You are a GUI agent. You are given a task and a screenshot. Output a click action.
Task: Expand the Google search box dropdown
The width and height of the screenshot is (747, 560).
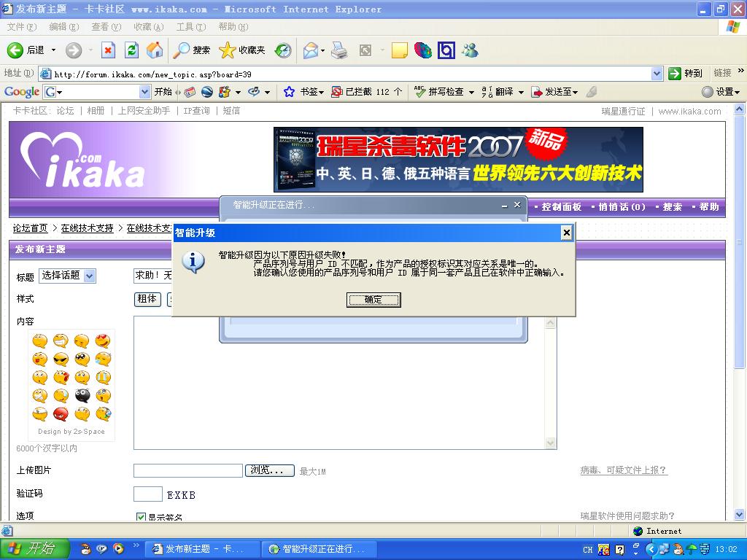pyautogui.click(x=145, y=91)
